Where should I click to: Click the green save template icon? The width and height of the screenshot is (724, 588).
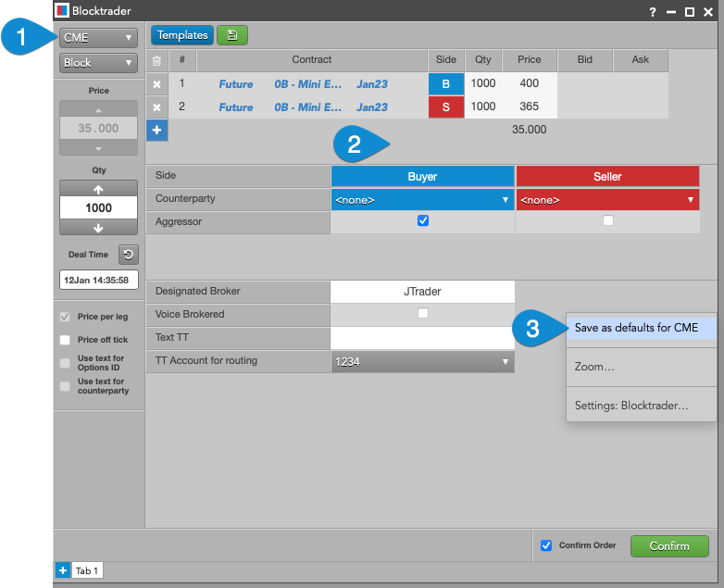click(231, 35)
